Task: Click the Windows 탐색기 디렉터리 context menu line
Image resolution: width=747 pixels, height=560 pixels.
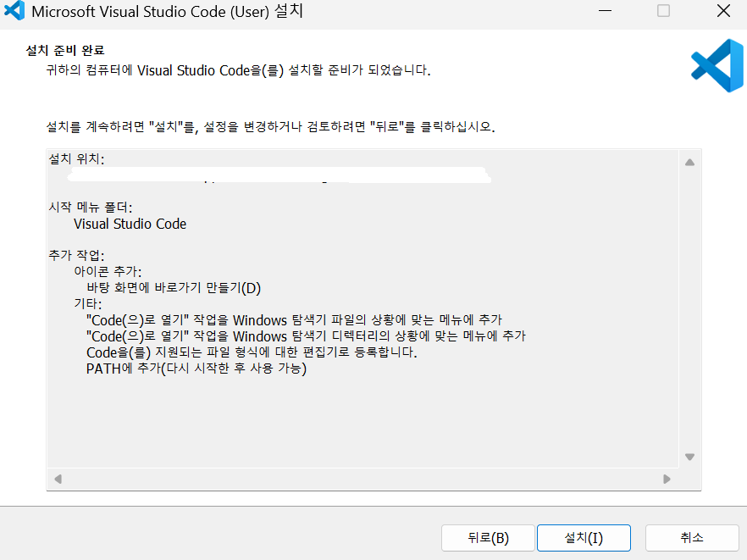Action: pyautogui.click(x=306, y=336)
